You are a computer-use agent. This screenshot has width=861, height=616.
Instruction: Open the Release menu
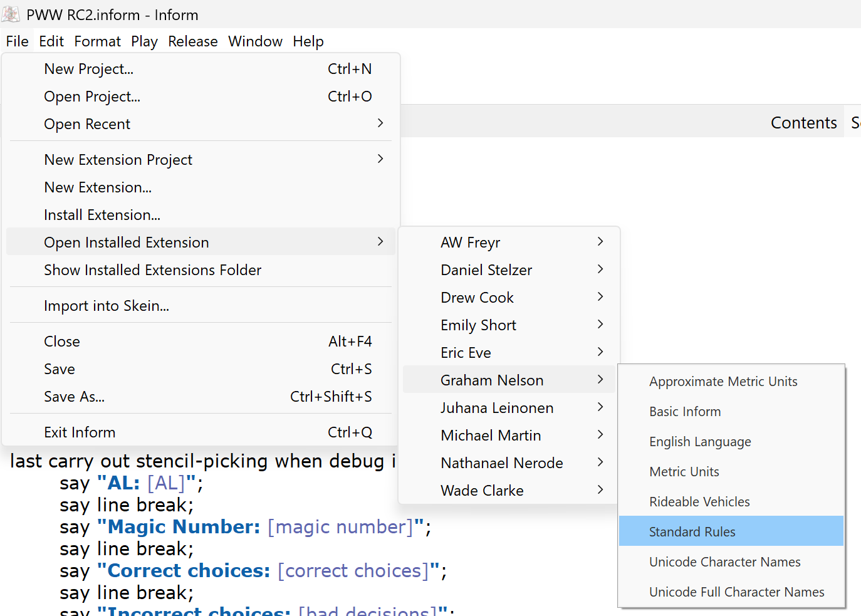(x=193, y=41)
